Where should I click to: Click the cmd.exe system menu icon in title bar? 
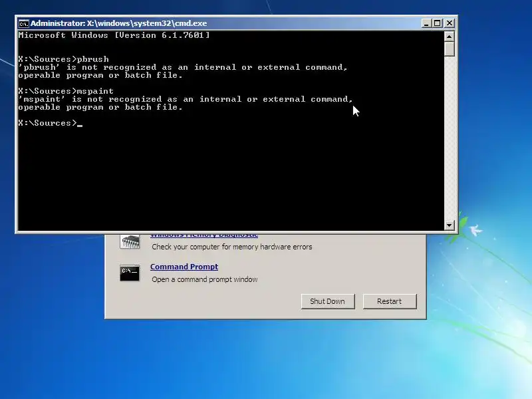tap(24, 23)
